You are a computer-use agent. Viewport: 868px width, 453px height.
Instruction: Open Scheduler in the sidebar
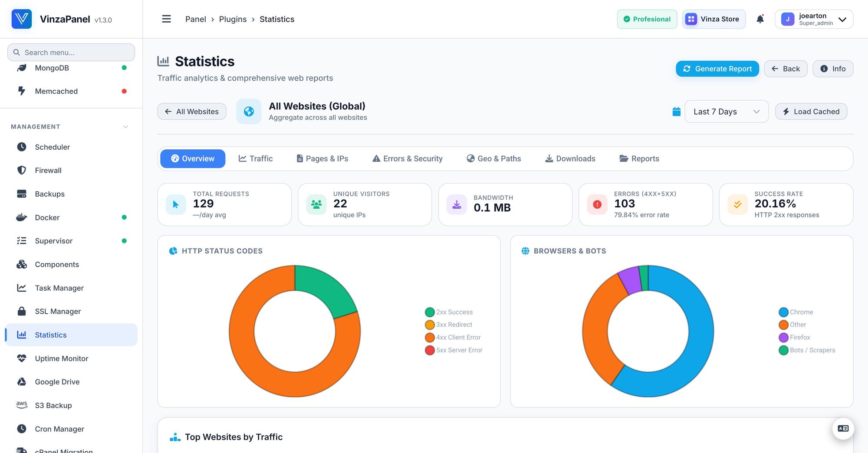[x=71, y=147]
